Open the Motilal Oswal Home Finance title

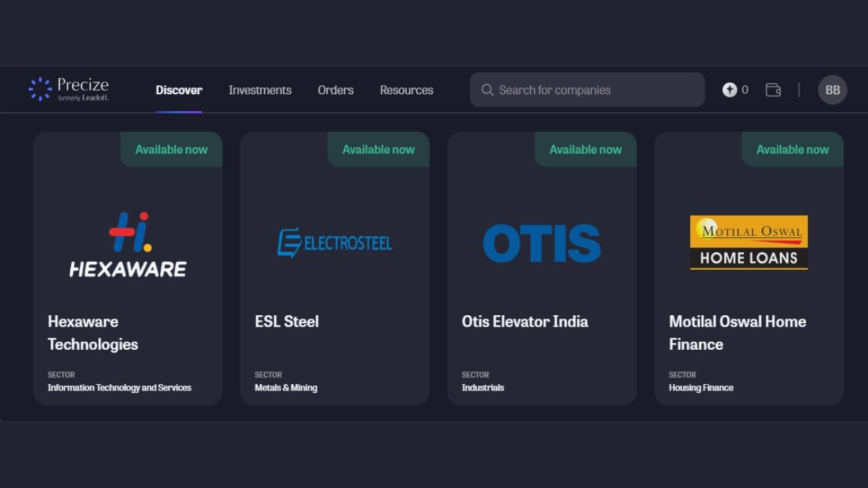[x=738, y=333]
